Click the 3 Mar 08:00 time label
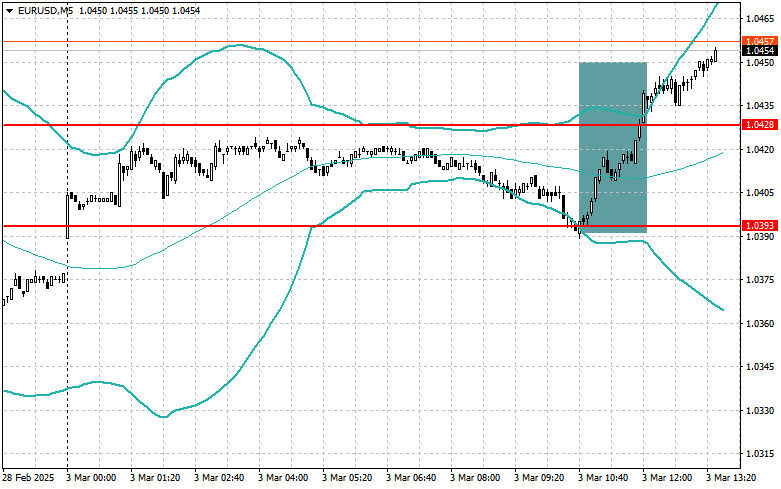This screenshot has height=489, width=781. 476,479
